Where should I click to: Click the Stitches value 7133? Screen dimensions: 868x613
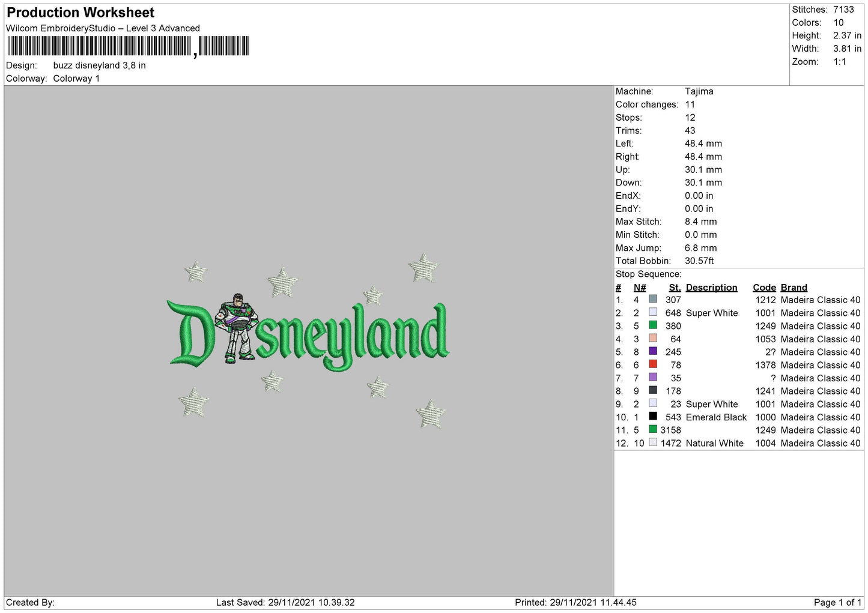[x=843, y=10]
